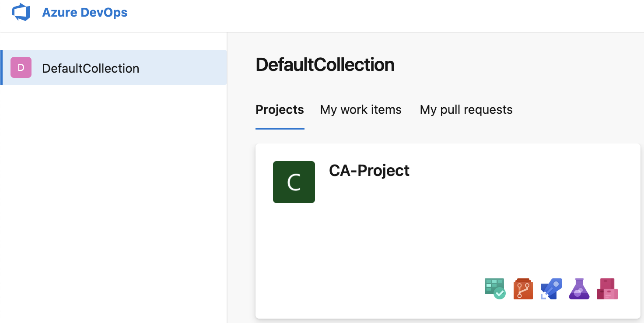Click the DefaultCollection page heading
Viewport: 644px width, 323px height.
pos(325,65)
